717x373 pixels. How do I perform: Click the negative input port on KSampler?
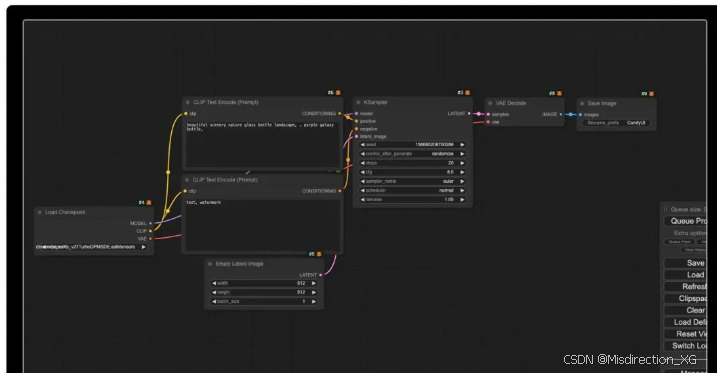tap(357, 129)
